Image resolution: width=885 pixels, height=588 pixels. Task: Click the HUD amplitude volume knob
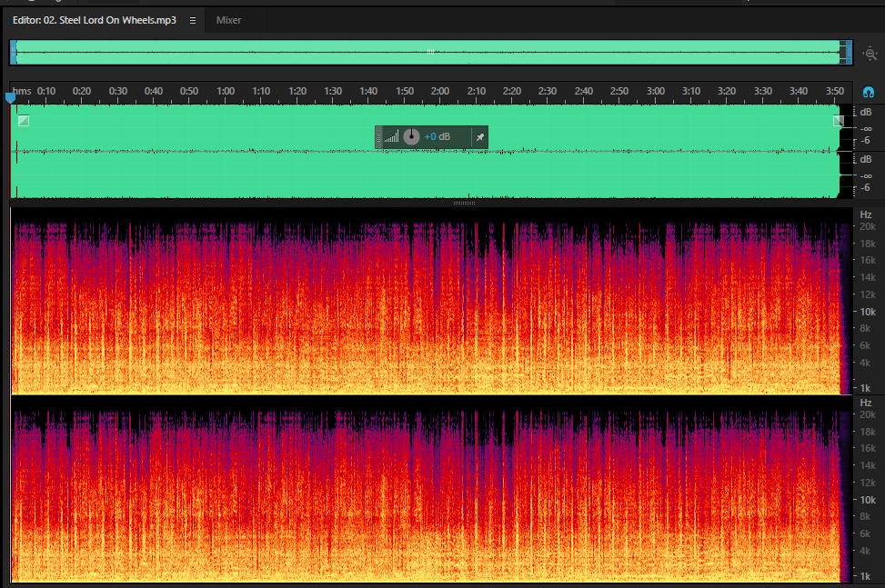click(x=411, y=136)
